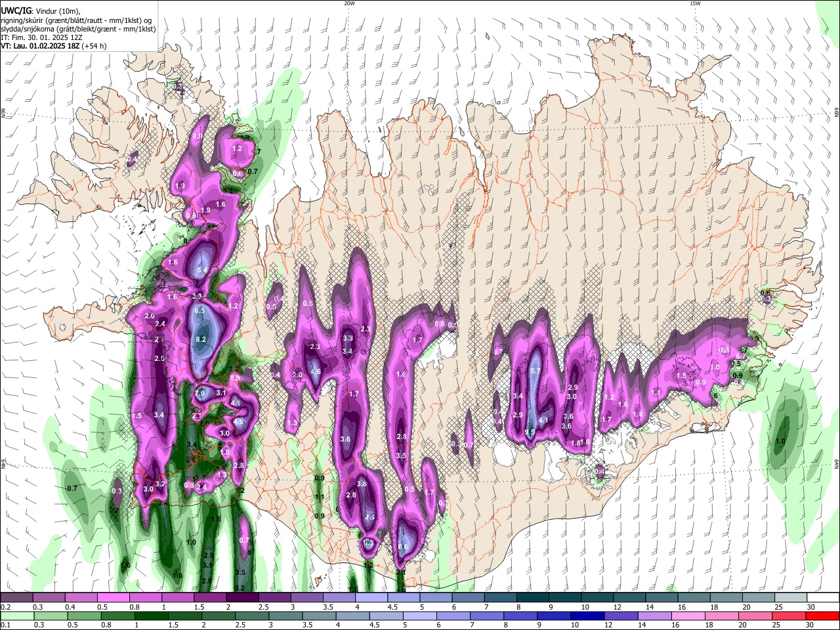Pick dark teal snow swatch between 8 and 9
Image resolution: width=840 pixels, height=630 pixels.
(x=533, y=597)
